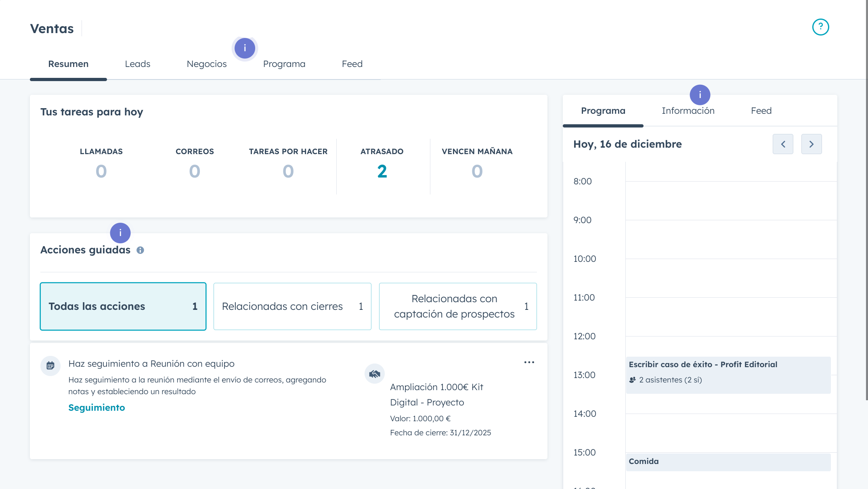Screen dimensions: 868x489
Task: Click the three-dots menu icon on task row
Action: coord(528,362)
